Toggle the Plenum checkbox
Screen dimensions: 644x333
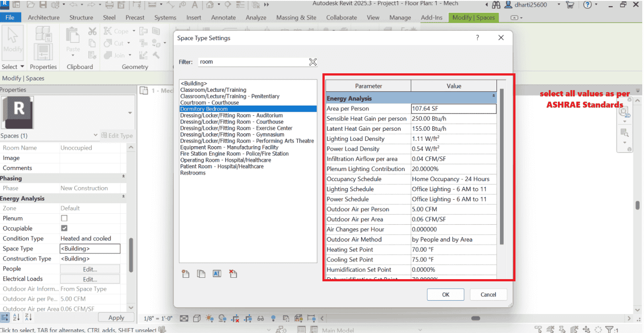[x=63, y=218]
